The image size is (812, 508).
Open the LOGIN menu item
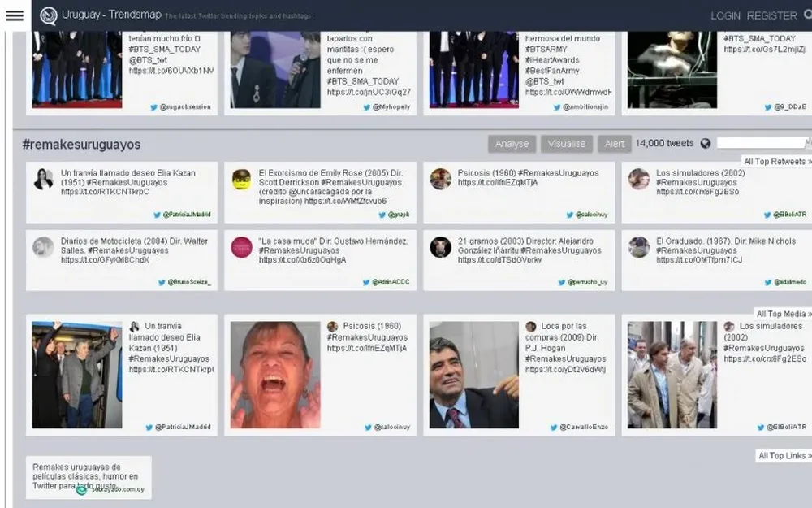[x=725, y=15]
